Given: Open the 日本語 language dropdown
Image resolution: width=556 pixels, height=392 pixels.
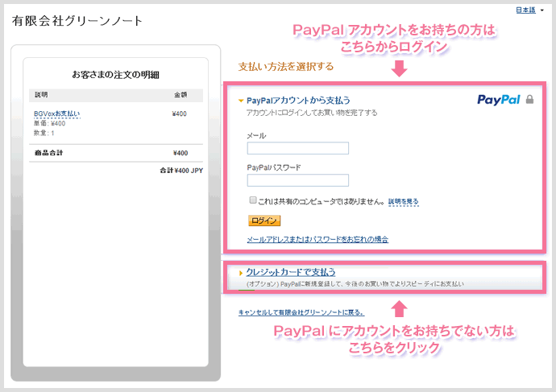Looking at the screenshot, I should 526,10.
